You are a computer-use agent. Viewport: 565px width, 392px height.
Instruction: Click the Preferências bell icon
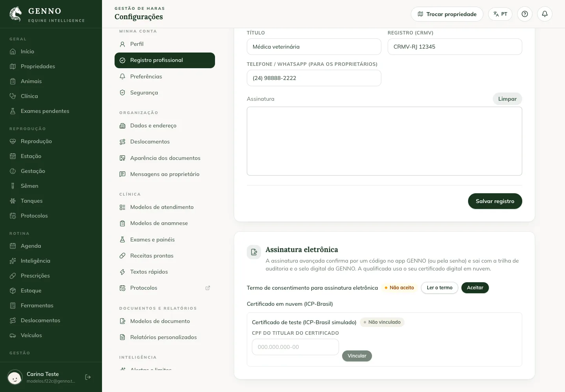(x=122, y=76)
